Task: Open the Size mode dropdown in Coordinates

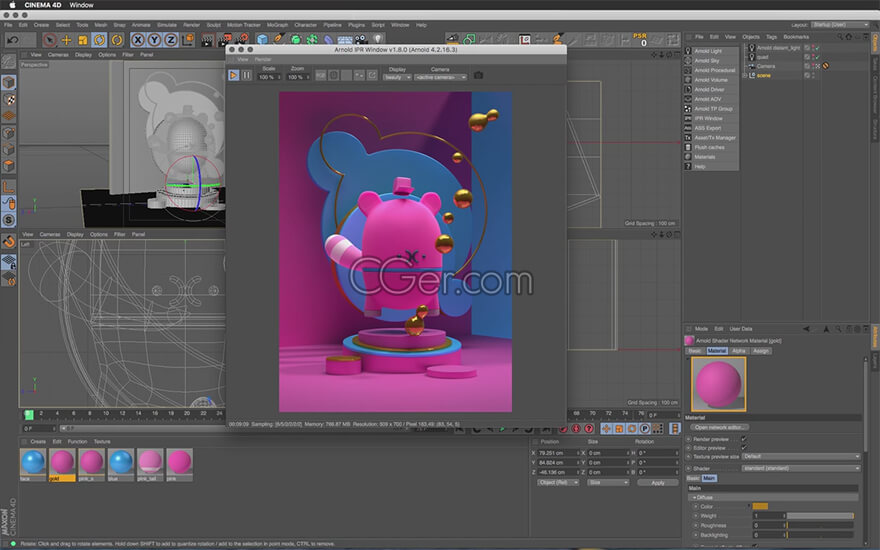Action: 608,483
